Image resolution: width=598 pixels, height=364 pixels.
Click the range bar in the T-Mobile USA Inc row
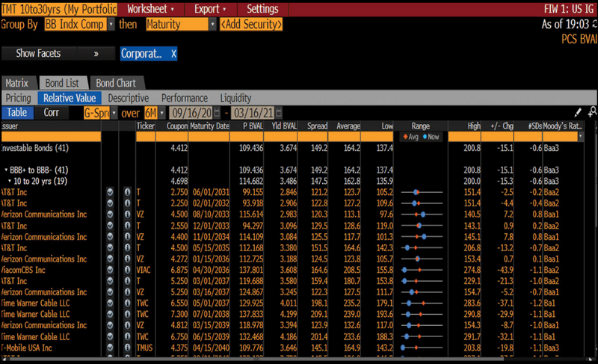coord(422,348)
